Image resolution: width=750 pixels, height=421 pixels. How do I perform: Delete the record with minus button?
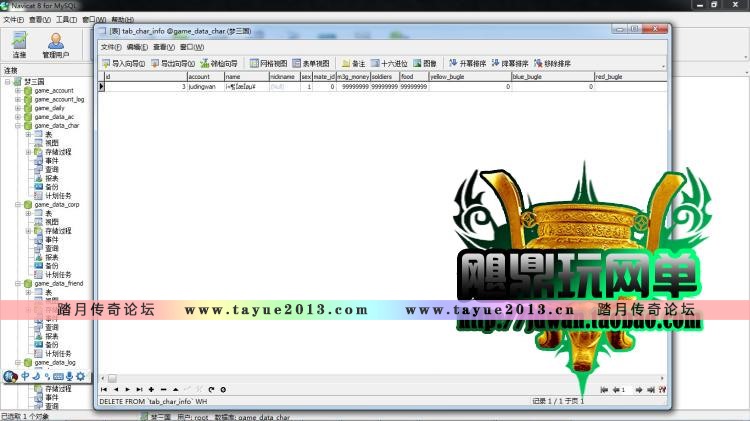(164, 389)
